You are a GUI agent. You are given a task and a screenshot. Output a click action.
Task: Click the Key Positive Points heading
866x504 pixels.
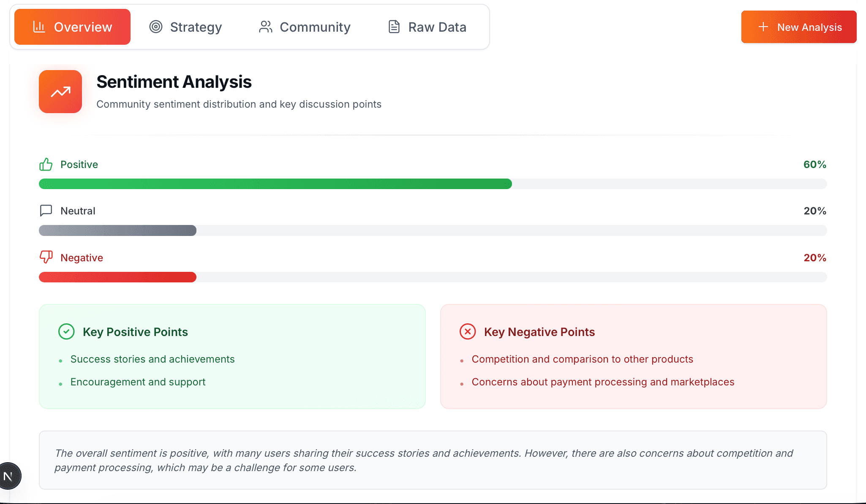[135, 332]
